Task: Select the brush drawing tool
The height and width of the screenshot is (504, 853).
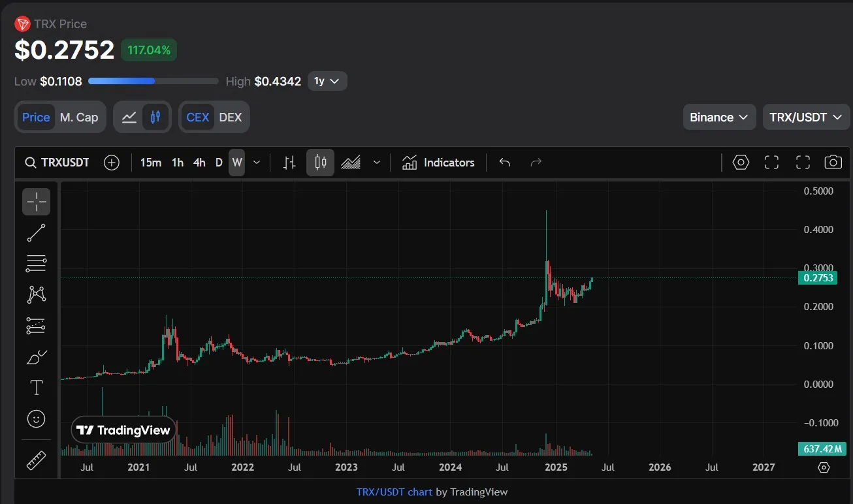Action: pos(36,356)
